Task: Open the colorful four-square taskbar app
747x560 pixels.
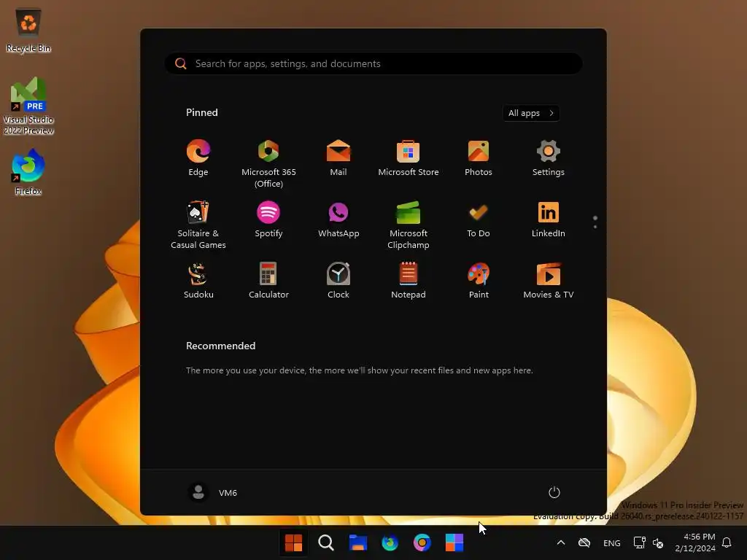Action: click(x=454, y=542)
